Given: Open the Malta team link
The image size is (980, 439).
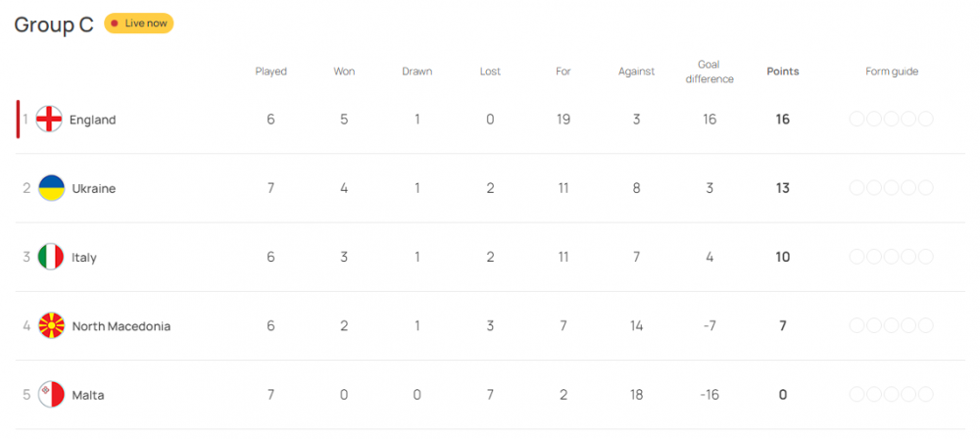Looking at the screenshot, I should point(88,395).
